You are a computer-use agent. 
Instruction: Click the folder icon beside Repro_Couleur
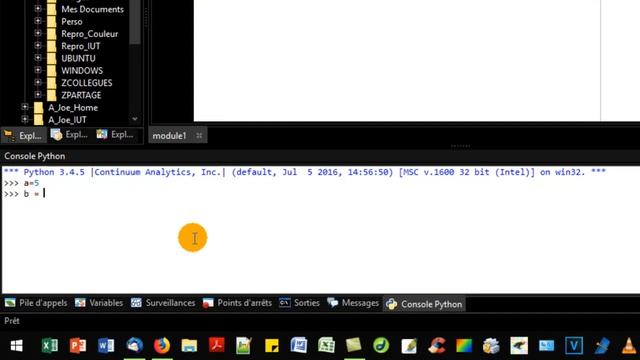point(51,33)
